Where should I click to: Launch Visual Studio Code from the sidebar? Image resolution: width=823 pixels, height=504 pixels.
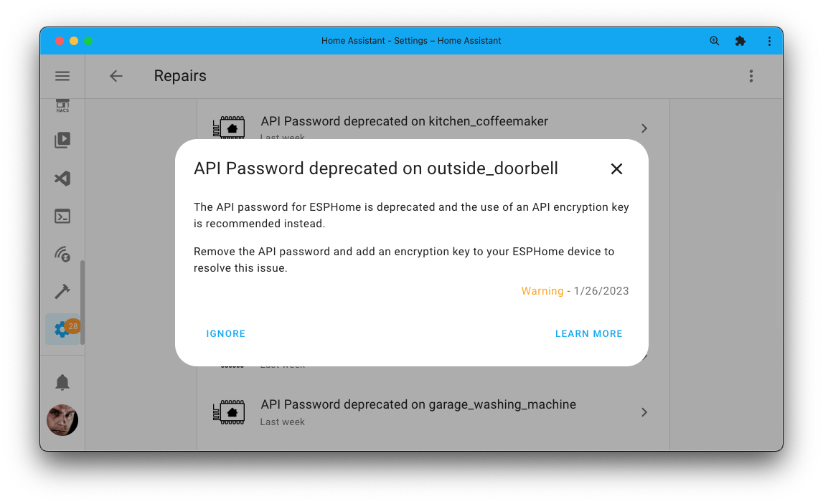[x=62, y=178]
